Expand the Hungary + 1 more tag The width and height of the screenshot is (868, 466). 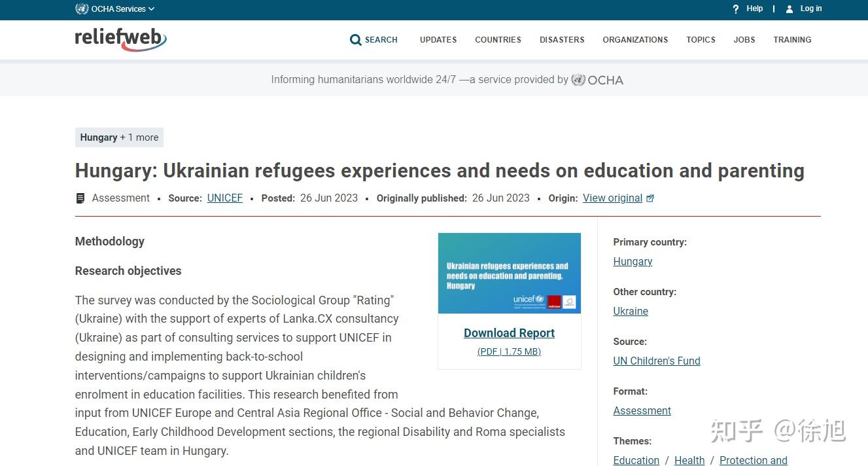[x=119, y=137]
